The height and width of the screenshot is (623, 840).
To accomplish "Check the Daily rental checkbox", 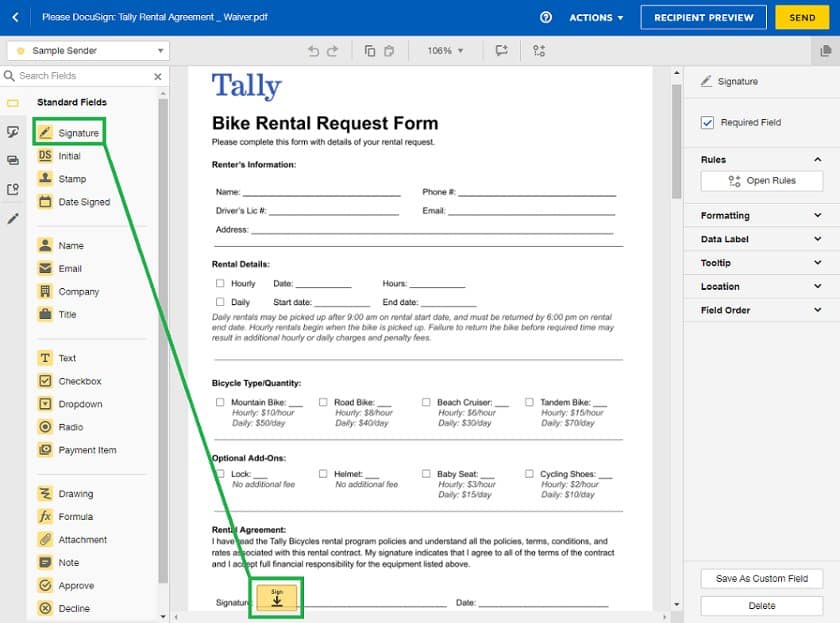I will click(220, 302).
